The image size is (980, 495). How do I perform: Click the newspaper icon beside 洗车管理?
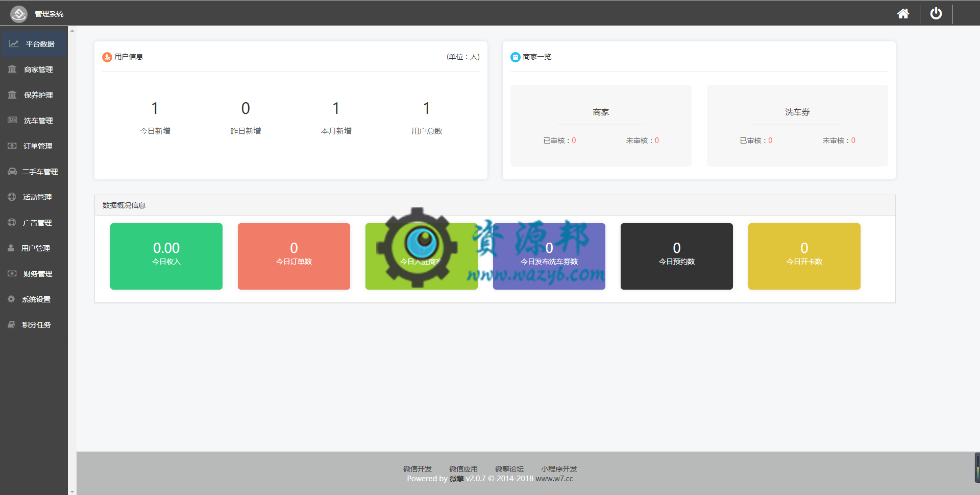(12, 120)
